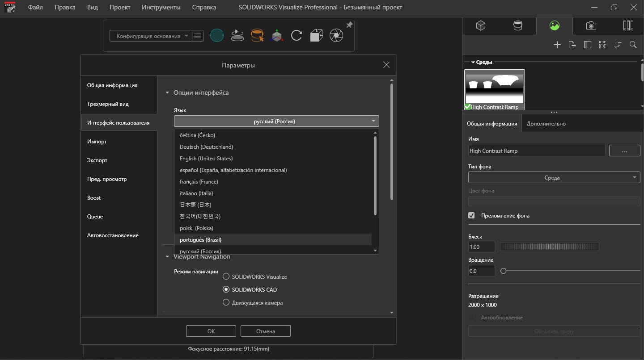Click the object manipulation axes icon
Viewport: 644px width, 360px height.
[x=277, y=36]
